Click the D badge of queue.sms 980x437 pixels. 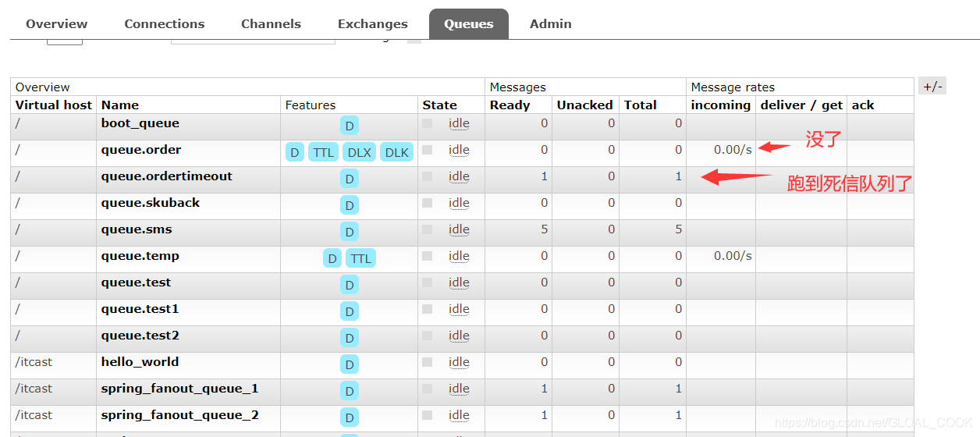(350, 233)
